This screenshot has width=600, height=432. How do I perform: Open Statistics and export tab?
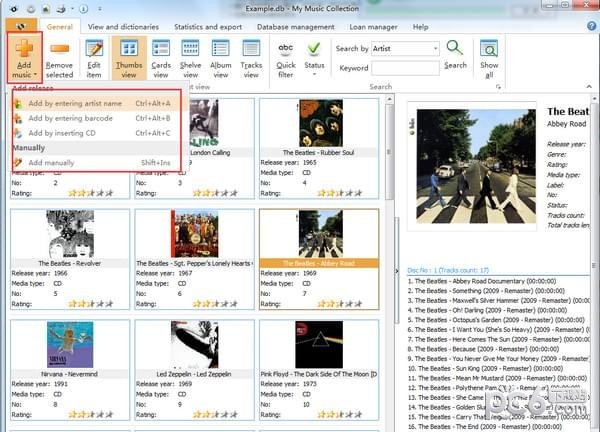[x=208, y=27]
